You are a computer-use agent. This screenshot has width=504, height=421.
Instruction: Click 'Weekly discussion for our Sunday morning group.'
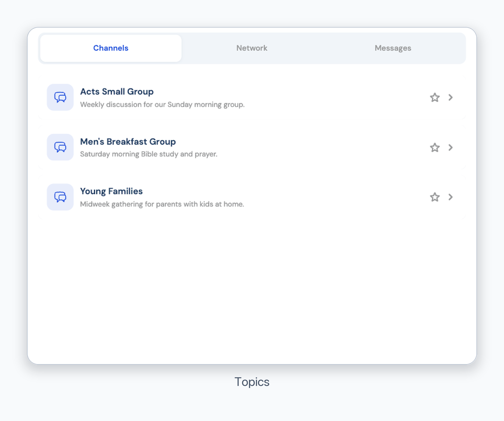click(162, 105)
